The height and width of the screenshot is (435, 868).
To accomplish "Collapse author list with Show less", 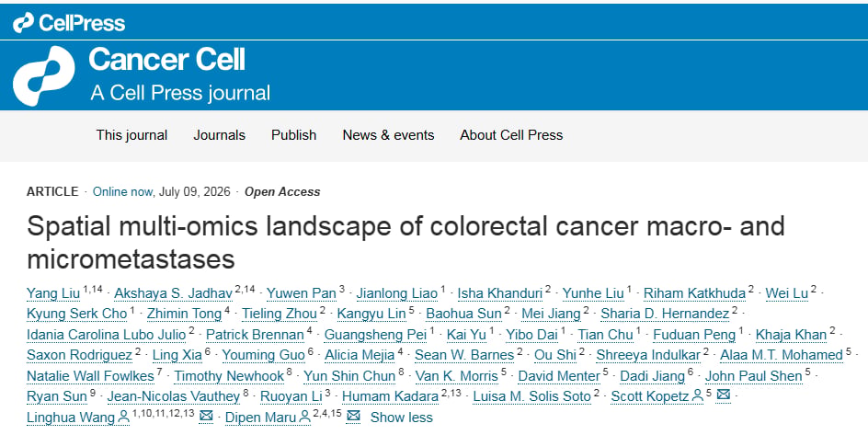I will click(x=401, y=418).
